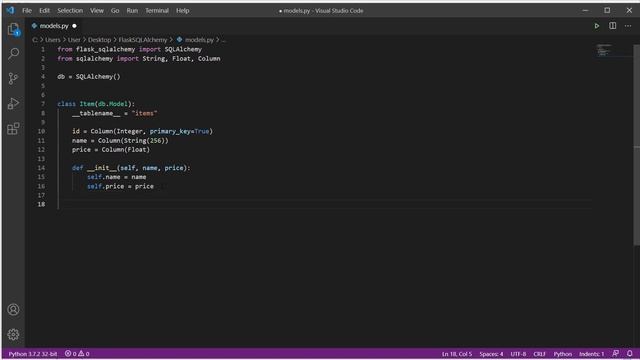Run Python file with play button
Screen dimensions: 640x360
[597, 26]
